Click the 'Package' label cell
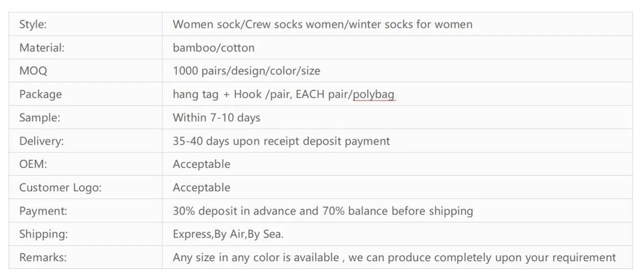 (85, 94)
